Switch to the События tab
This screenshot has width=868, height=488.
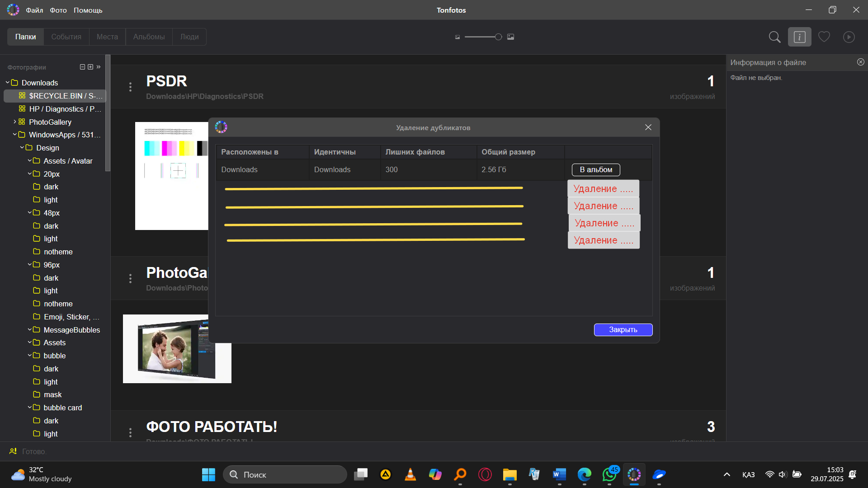click(66, 37)
